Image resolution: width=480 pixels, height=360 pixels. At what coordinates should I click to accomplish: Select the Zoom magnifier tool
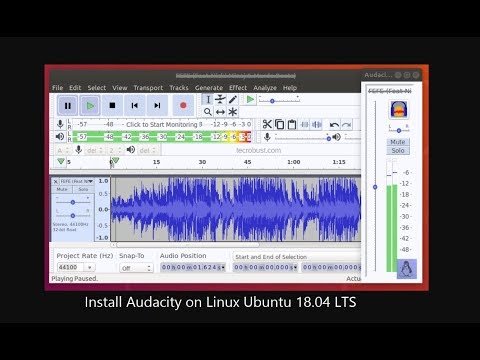pos(208,112)
